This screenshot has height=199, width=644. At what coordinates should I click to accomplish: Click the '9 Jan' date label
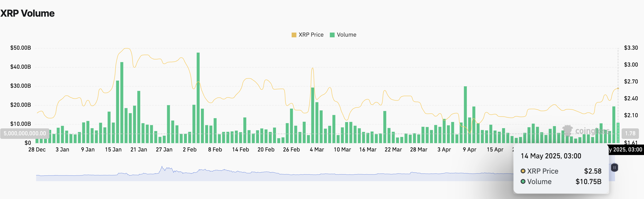88,150
